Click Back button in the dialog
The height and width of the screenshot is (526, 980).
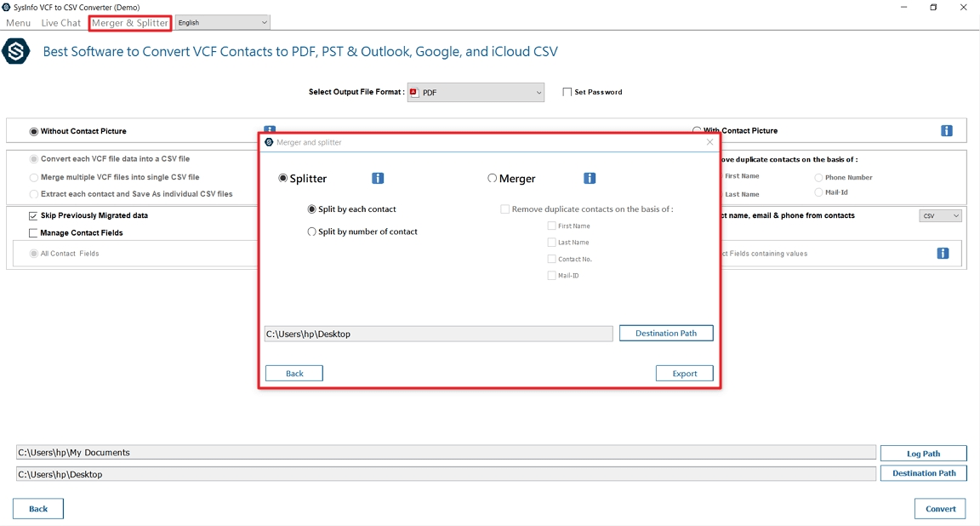(294, 374)
